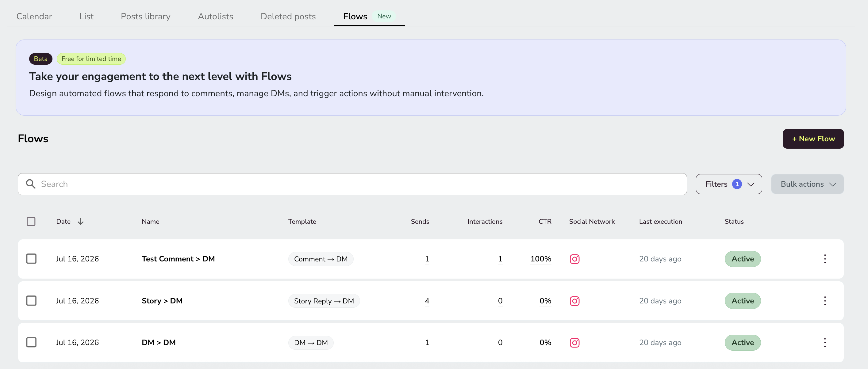
Task: Click the Last execution column header
Action: coord(660,222)
